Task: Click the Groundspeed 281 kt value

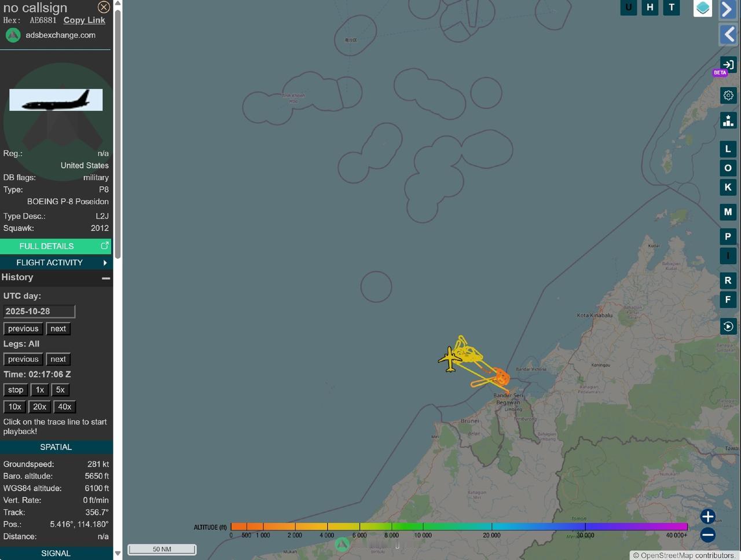Action: click(x=98, y=464)
